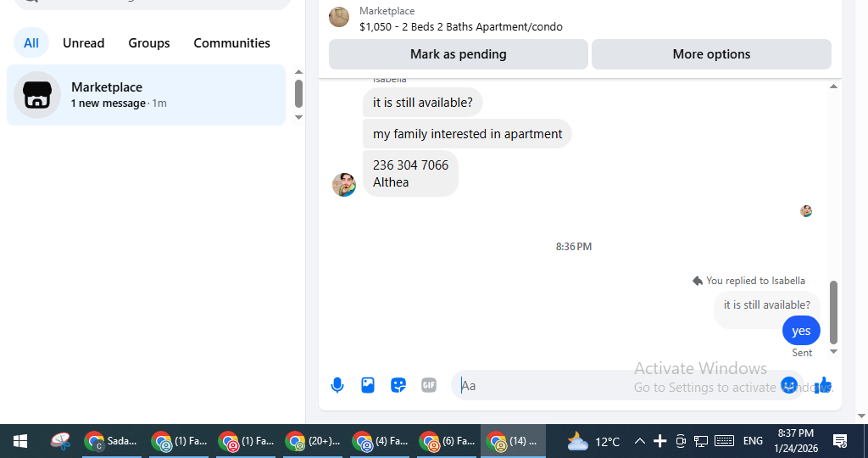The image size is (868, 458).
Task: Click the conversation scroll down arrow
Action: tap(834, 352)
